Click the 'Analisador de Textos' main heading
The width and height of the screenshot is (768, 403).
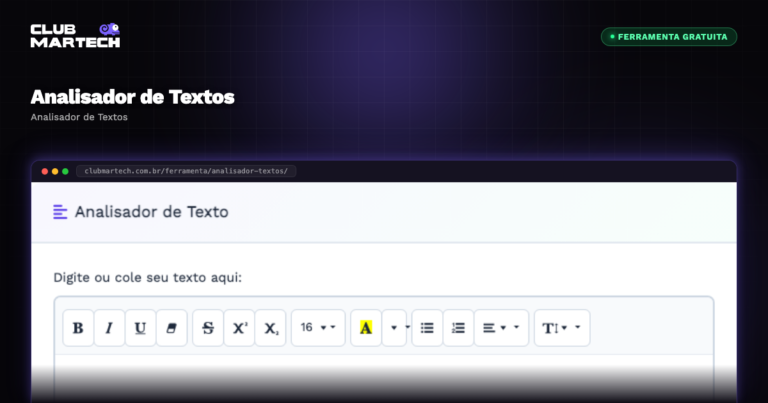coord(132,97)
